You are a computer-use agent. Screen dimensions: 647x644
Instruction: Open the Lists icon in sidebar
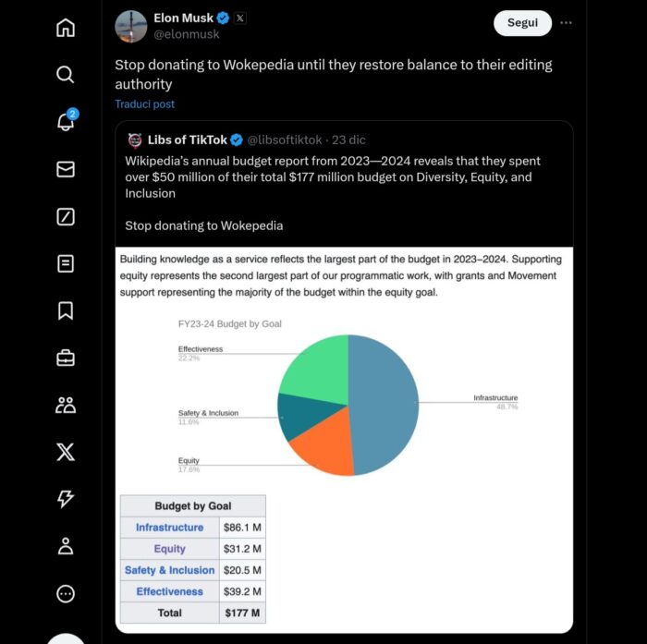tap(66, 264)
